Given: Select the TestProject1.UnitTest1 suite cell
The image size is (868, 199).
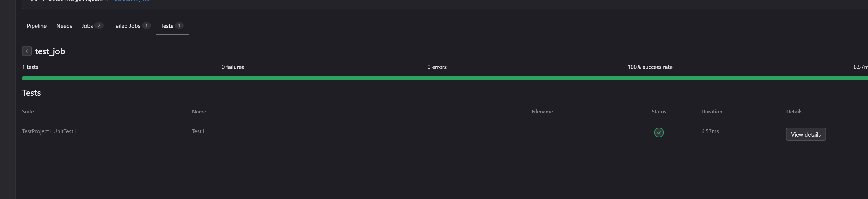Looking at the screenshot, I should pos(49,131).
